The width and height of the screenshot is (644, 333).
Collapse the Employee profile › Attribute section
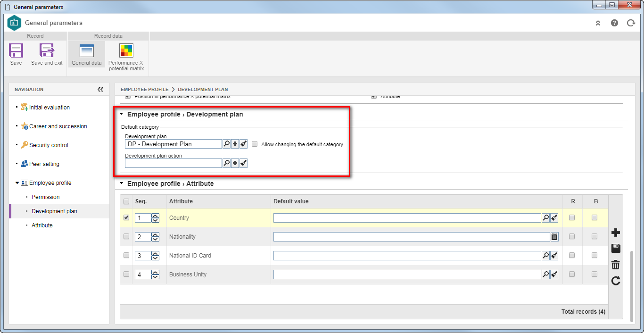122,183
